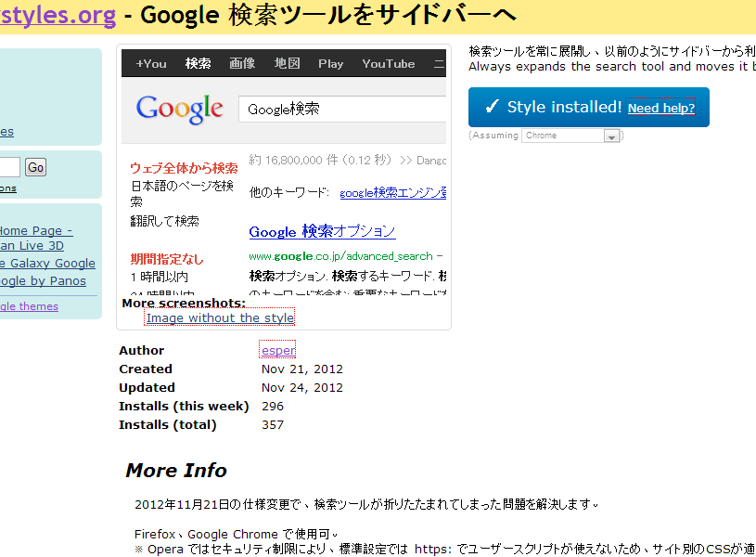Open Image without the style link
The image size is (756, 557).
pos(220,317)
